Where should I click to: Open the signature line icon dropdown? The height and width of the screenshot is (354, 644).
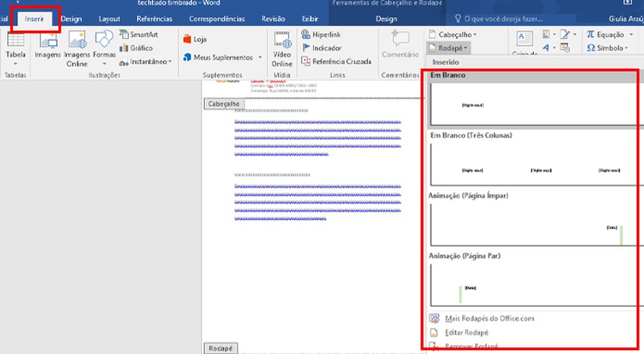click(567, 35)
